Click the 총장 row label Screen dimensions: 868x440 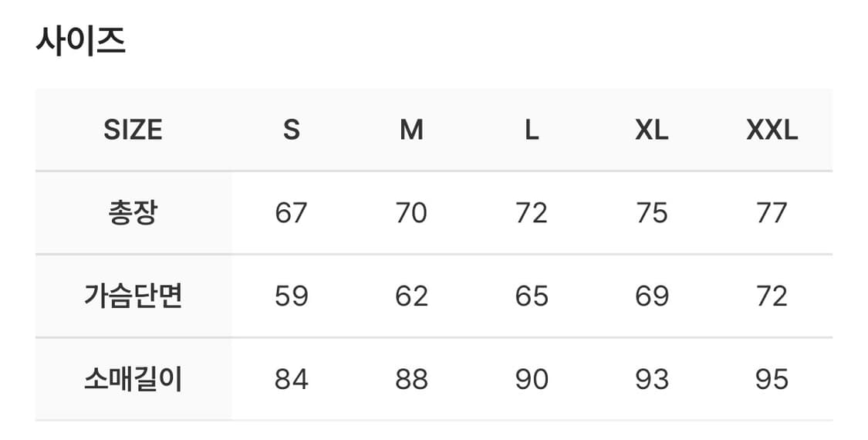point(133,213)
